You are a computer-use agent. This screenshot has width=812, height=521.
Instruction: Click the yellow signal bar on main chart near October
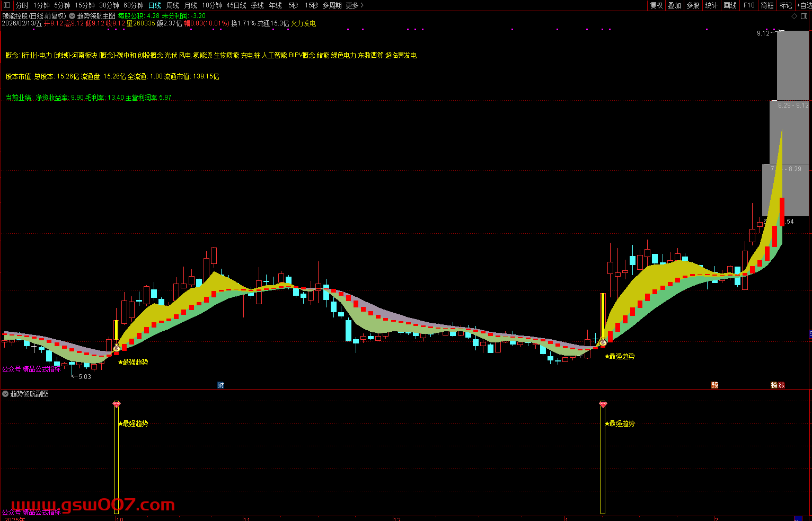point(116,330)
